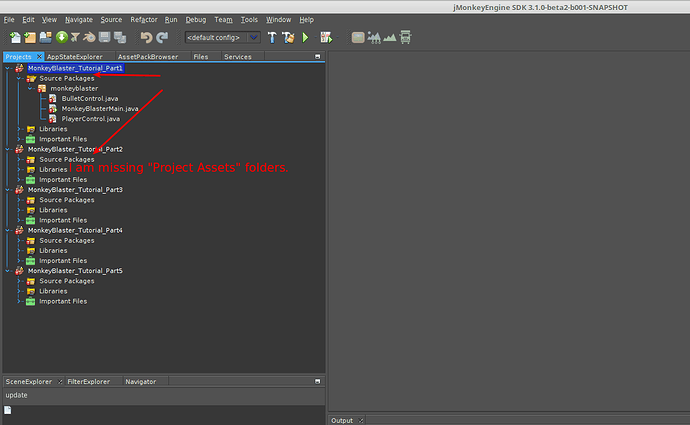Click the Save All icon

tap(120, 37)
